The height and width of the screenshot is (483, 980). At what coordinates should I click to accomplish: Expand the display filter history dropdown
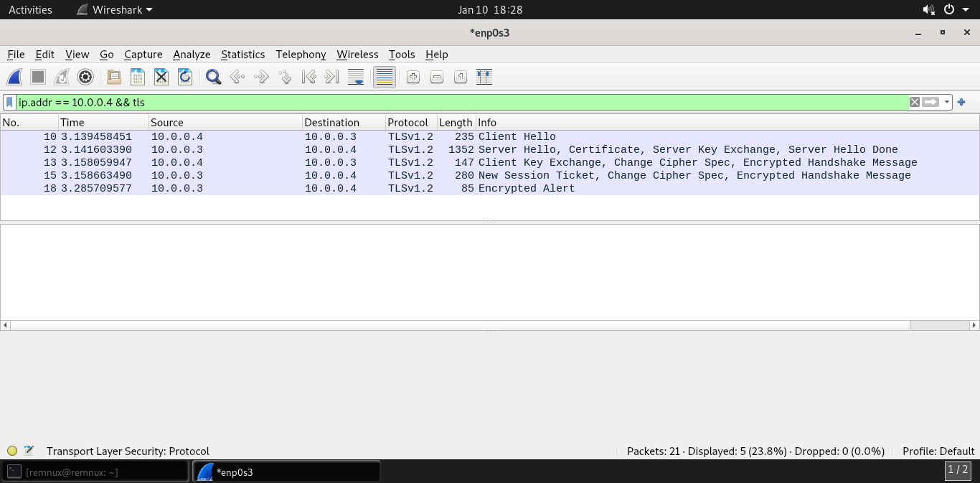(946, 102)
